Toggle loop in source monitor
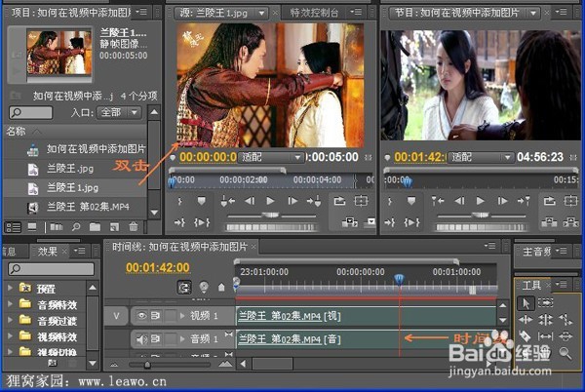585x392 pixels. [339, 202]
